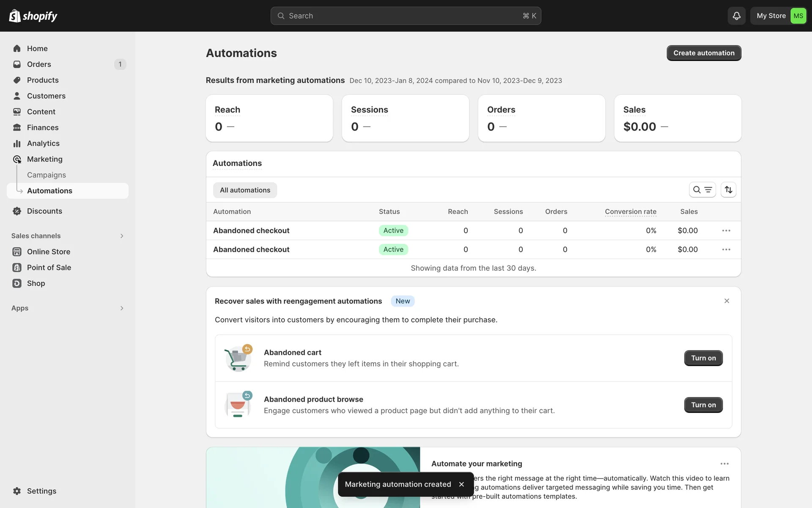This screenshot has width=812, height=508.
Task: Open Settings gear in sidebar
Action: pos(17,491)
